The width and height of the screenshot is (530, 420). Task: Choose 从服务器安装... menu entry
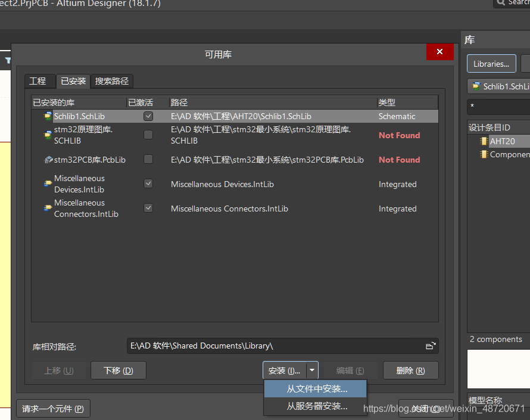316,406
